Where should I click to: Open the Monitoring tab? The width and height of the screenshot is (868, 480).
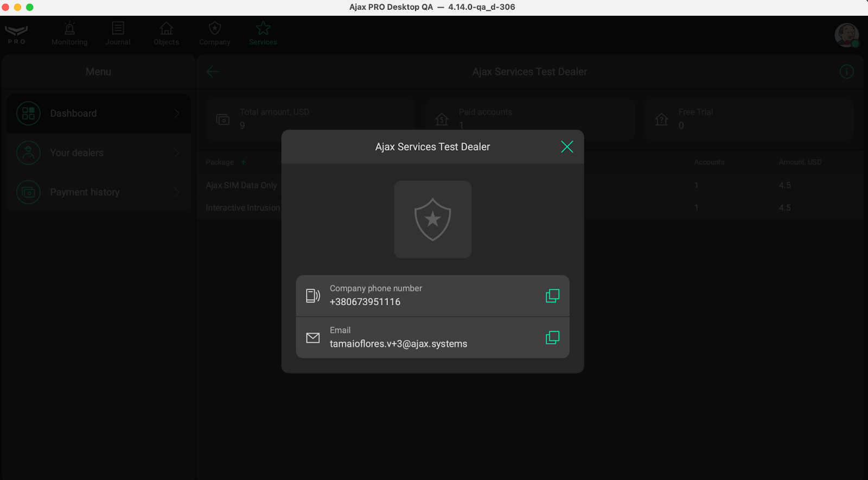pos(69,33)
